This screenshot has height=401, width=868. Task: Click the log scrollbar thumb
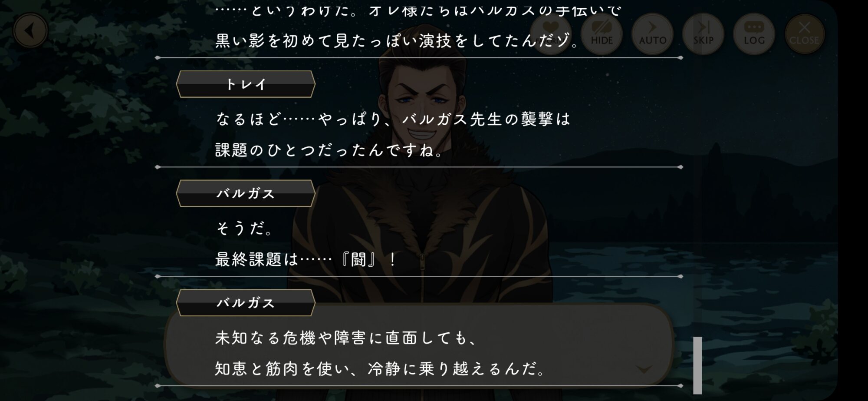(697, 365)
